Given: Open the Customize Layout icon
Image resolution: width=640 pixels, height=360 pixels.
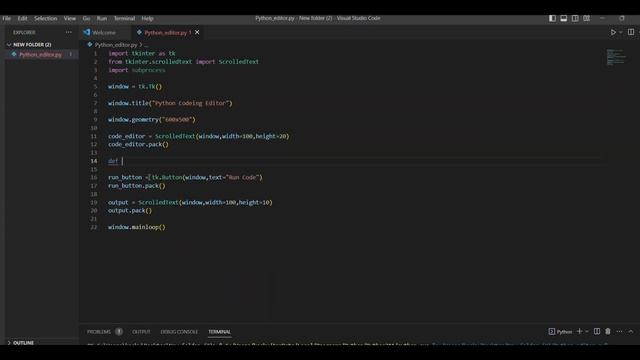Looking at the screenshot, I should pyautogui.click(x=587, y=18).
